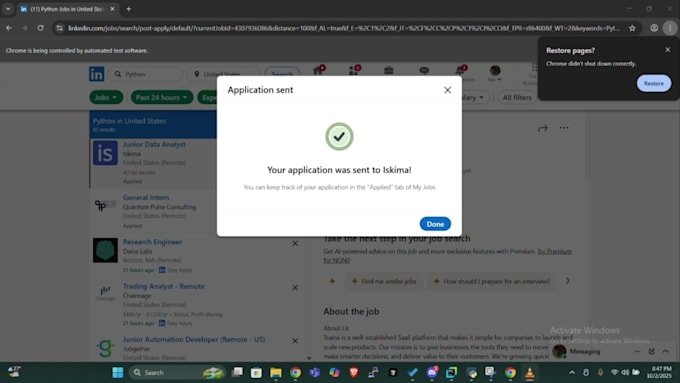680x383 pixels.
Task: Go back in the browser
Action: point(9,28)
